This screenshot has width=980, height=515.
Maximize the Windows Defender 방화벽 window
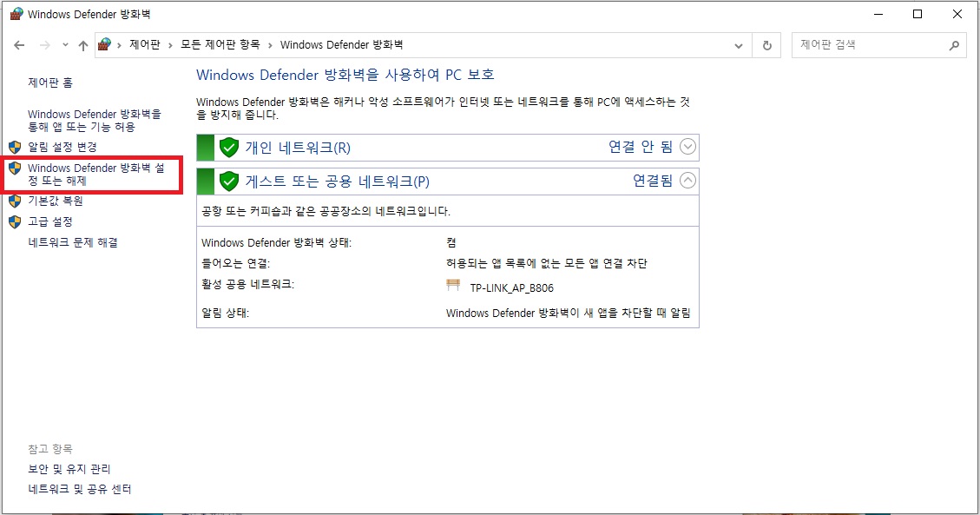click(x=918, y=14)
